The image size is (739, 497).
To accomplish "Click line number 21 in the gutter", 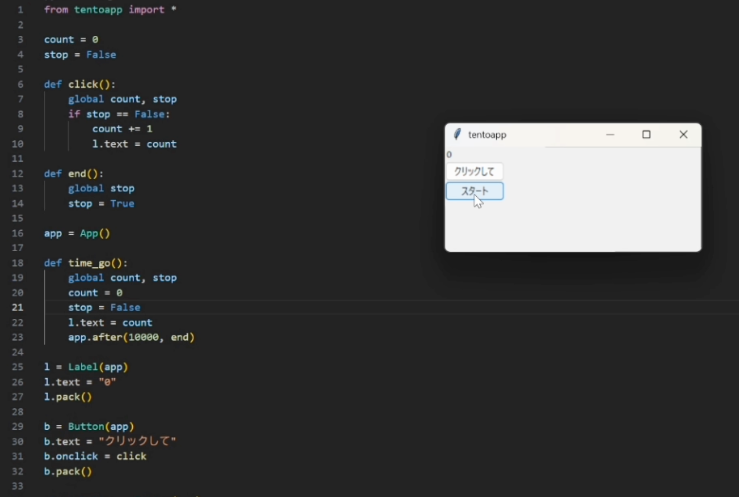I will (18, 308).
